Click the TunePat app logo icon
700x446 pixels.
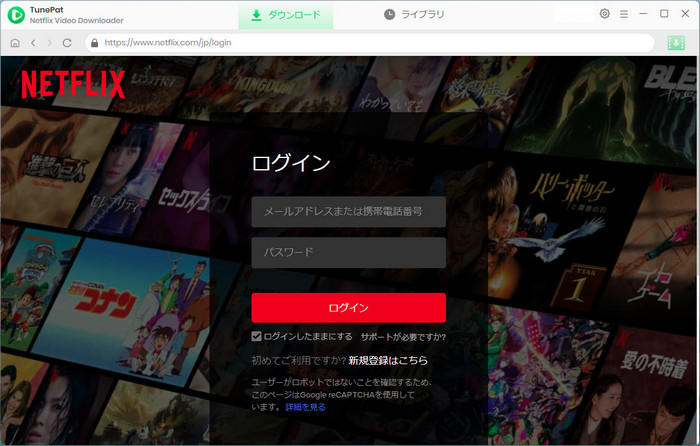(x=15, y=15)
